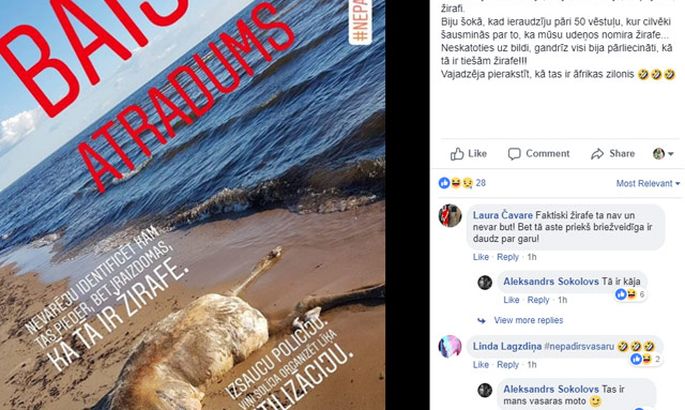Reply to Linda Lagzdiņa's comment
This screenshot has height=410, width=685.
[x=508, y=365]
